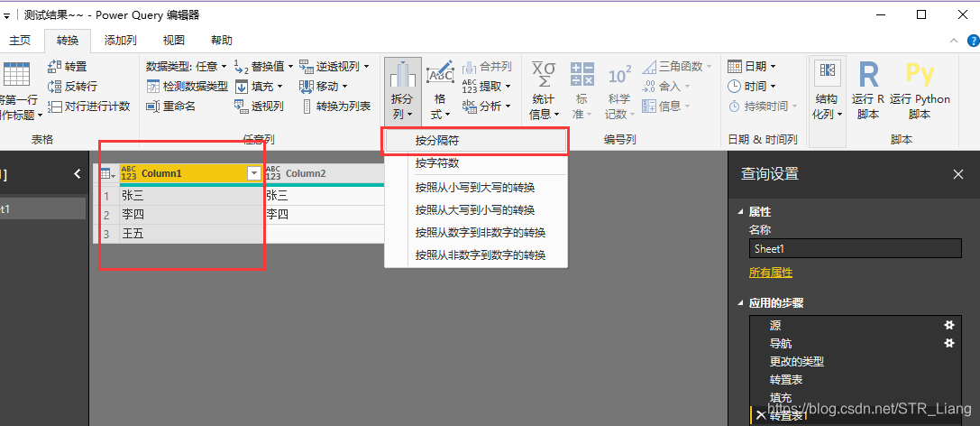Switch to the Home (主页) tab
The height and width of the screenshot is (426, 980).
(19, 41)
